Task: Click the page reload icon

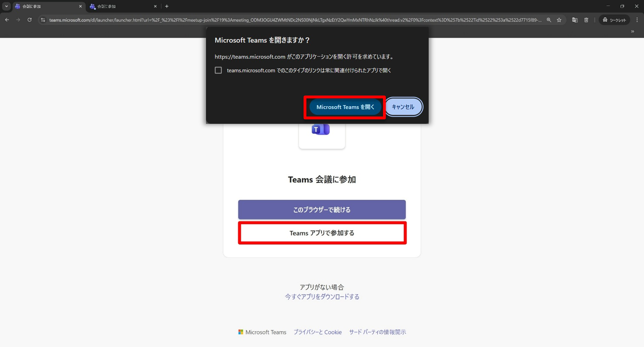Action: pos(30,20)
